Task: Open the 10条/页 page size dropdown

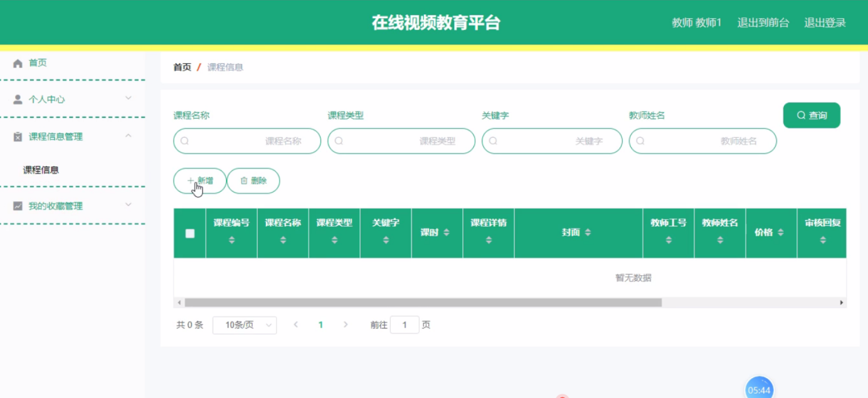Action: [x=245, y=325]
